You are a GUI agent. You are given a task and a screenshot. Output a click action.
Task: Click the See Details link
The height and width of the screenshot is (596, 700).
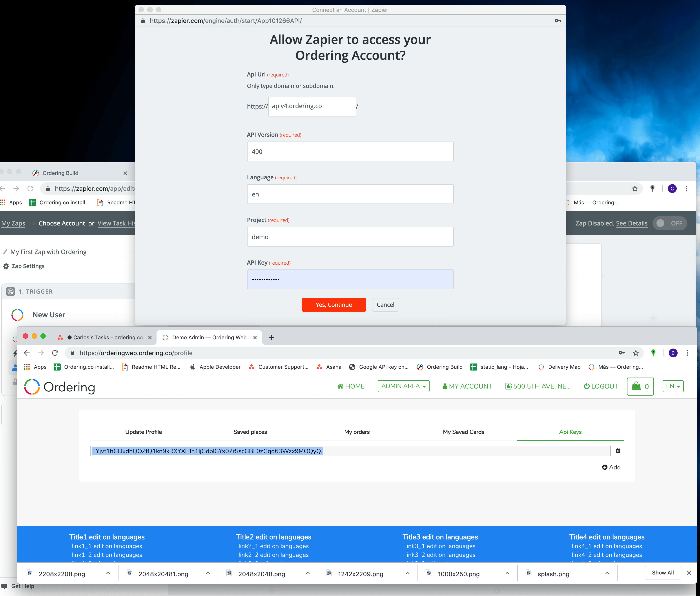click(x=631, y=223)
